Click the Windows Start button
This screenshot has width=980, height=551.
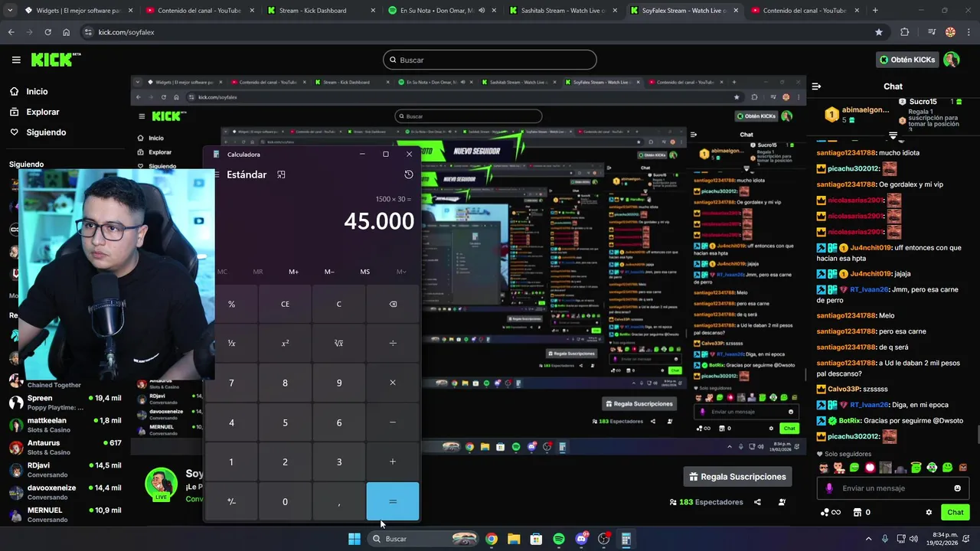pyautogui.click(x=354, y=539)
